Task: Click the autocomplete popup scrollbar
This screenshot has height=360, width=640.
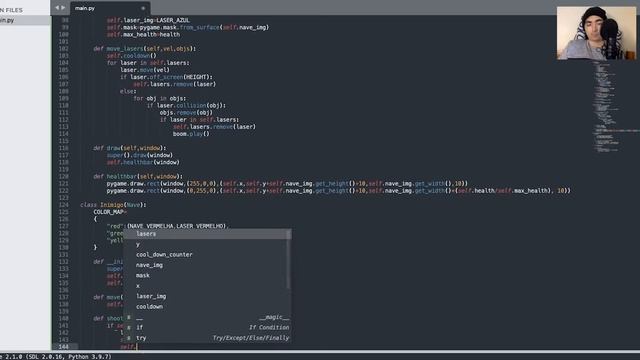Action: coord(289,259)
